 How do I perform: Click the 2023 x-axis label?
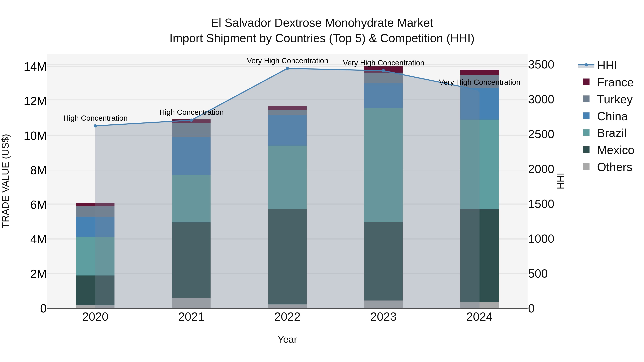click(384, 317)
